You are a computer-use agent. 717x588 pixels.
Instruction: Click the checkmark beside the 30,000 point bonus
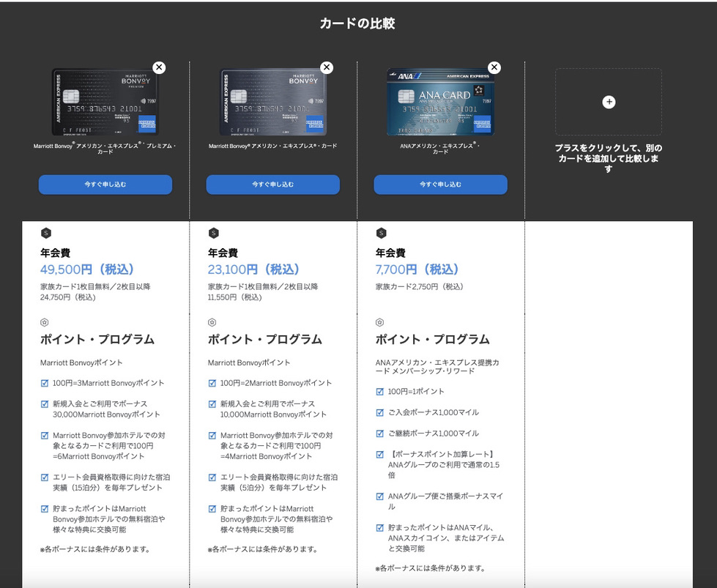(x=45, y=404)
